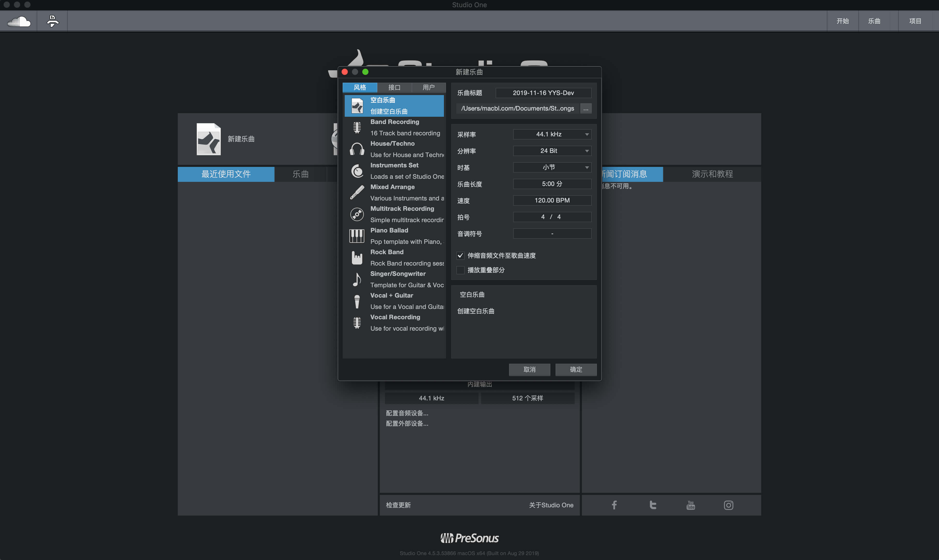
Task: Select the Band Recording microphone icon
Action: click(357, 128)
